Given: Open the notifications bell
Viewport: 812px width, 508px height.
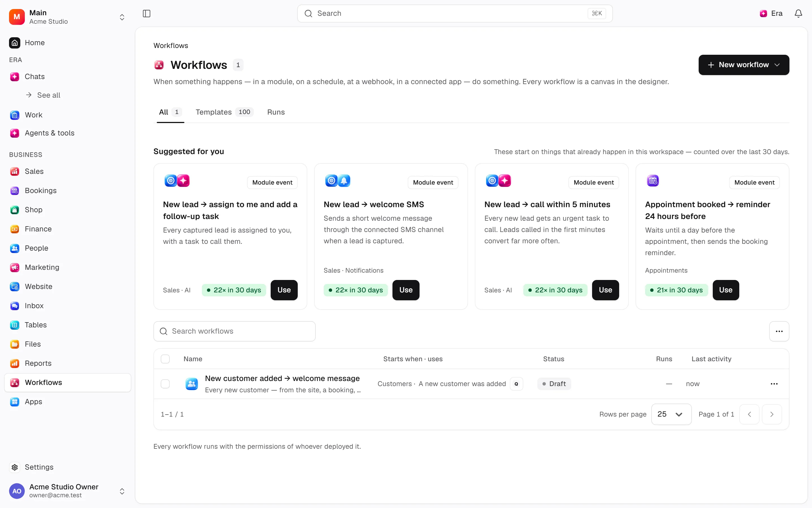Looking at the screenshot, I should click(798, 14).
